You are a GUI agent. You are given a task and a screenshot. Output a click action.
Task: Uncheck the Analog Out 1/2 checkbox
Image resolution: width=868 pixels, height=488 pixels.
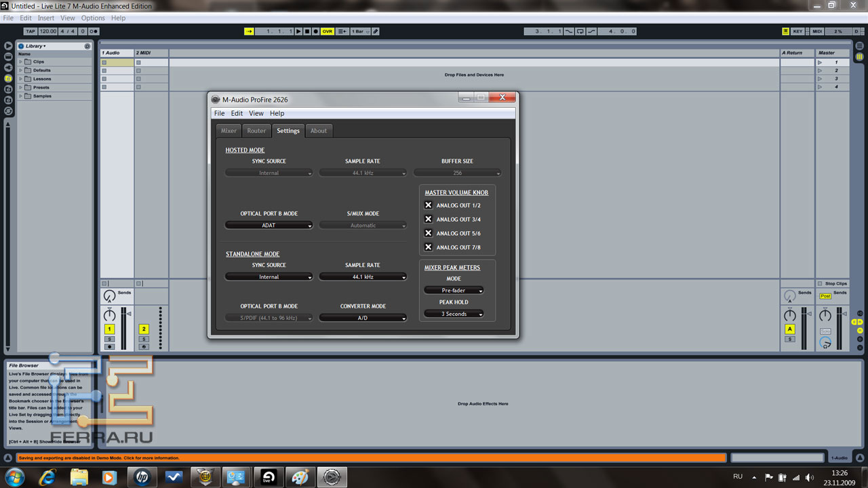(428, 205)
